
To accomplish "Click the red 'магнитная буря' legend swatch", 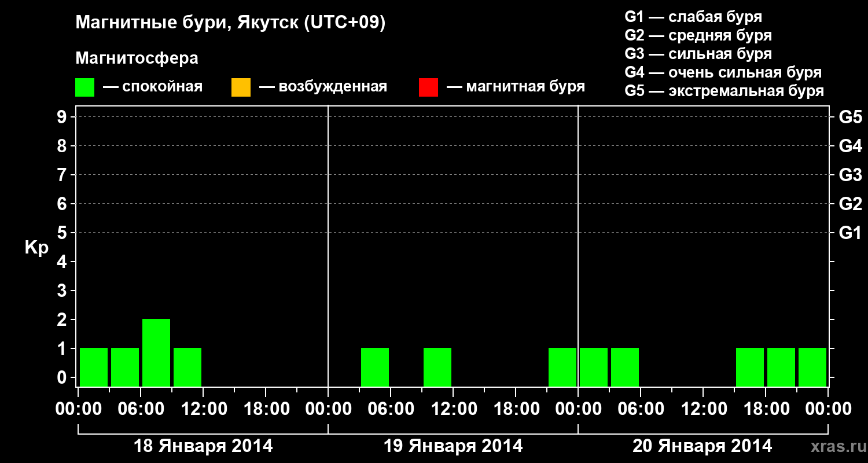I will pos(428,87).
